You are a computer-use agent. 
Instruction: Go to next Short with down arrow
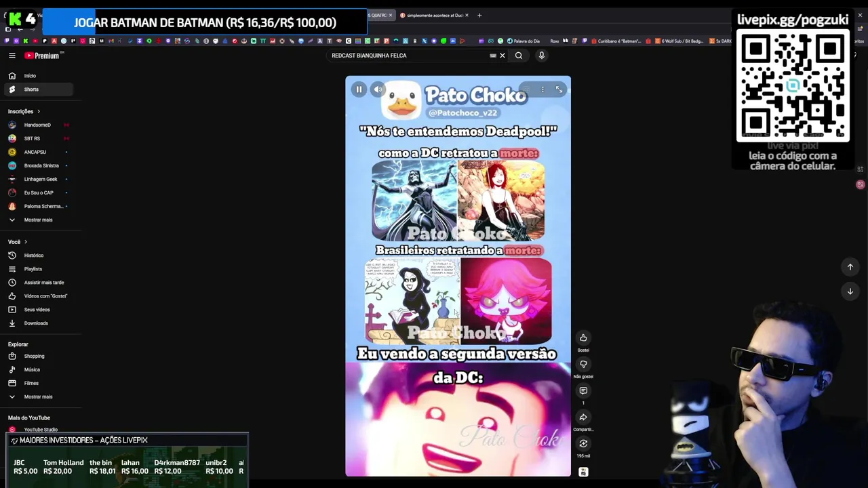tap(850, 291)
